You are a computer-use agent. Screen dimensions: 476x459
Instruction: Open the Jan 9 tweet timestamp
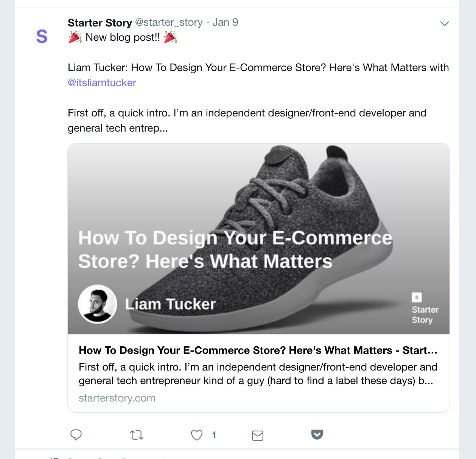[x=225, y=22]
